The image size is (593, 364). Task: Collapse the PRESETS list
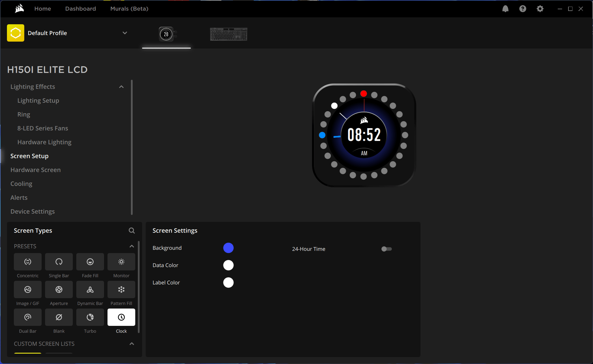point(131,246)
